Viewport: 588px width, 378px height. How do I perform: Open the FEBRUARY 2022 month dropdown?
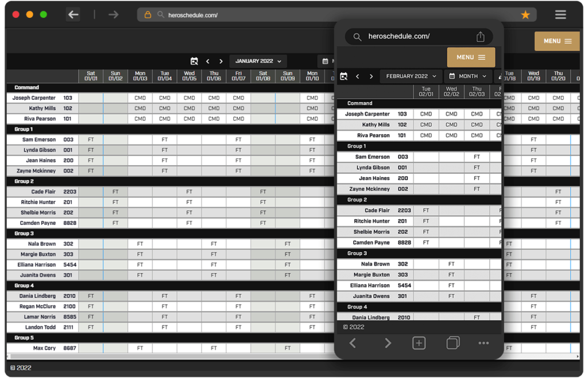410,76
